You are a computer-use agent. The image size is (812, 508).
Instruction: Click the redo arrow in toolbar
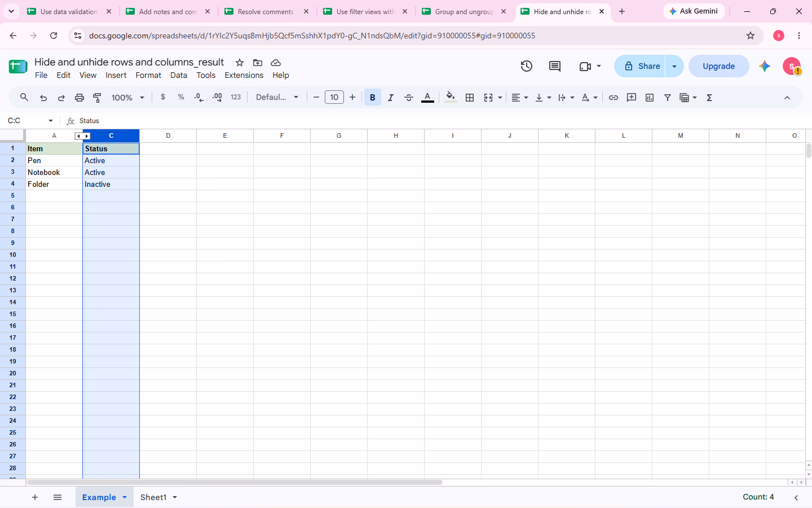click(x=61, y=98)
